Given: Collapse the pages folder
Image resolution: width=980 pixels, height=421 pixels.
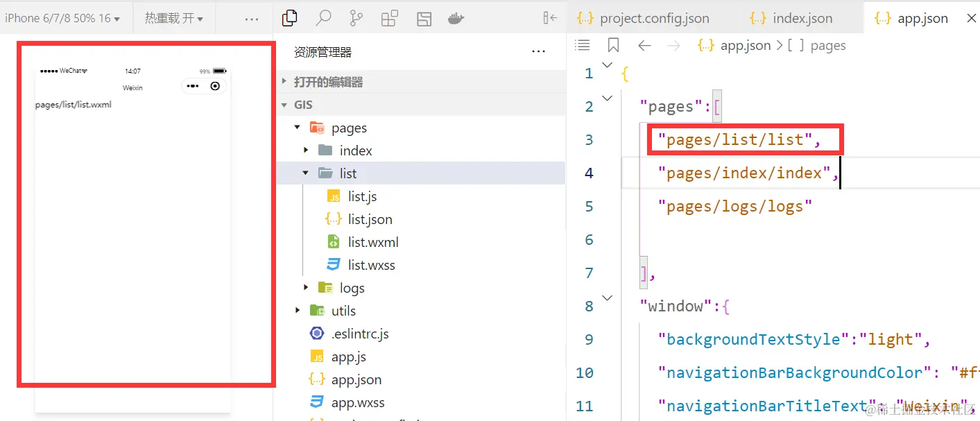Looking at the screenshot, I should [298, 128].
